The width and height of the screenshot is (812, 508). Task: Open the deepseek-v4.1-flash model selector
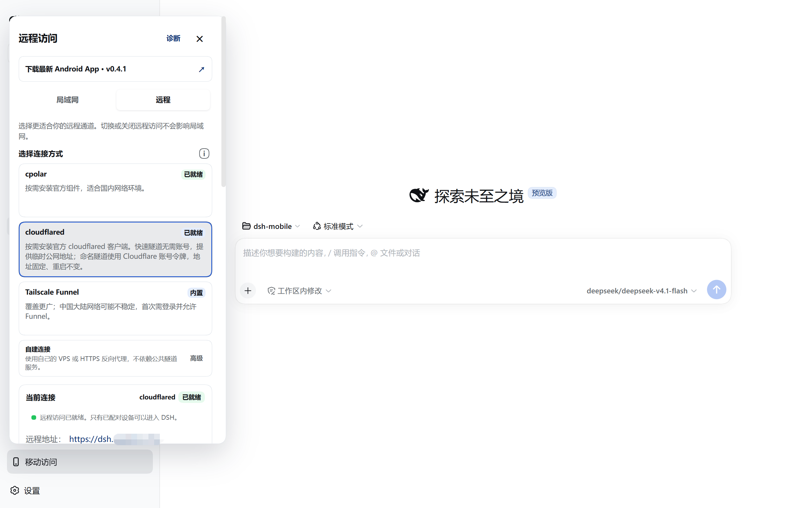[642, 291]
